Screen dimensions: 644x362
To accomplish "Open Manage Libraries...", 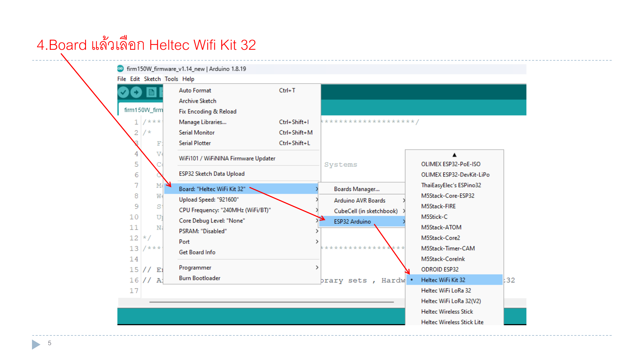I will (x=242, y=122).
